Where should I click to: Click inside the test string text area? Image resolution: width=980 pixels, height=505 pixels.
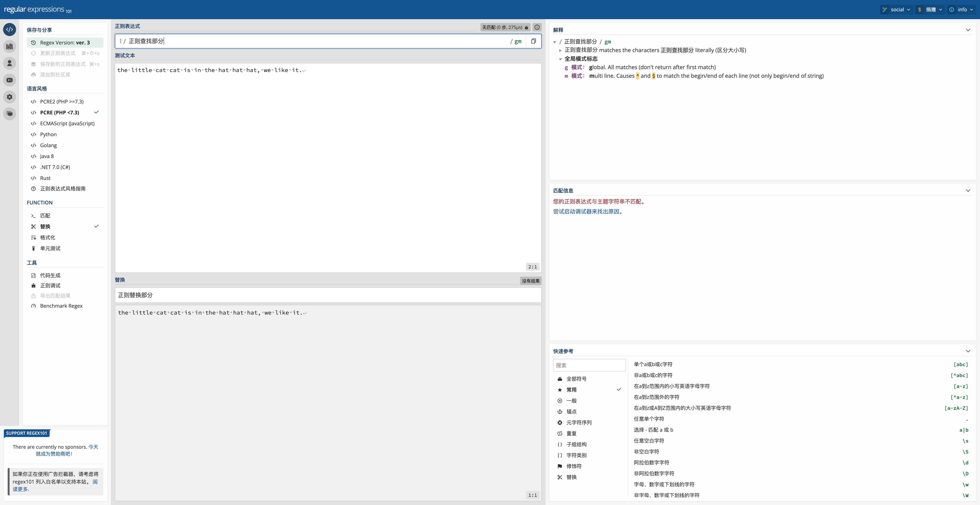point(328,168)
